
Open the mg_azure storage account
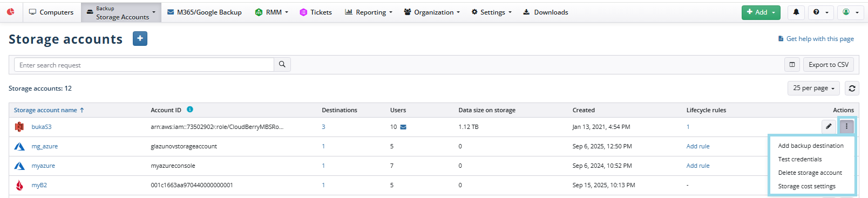click(x=44, y=146)
